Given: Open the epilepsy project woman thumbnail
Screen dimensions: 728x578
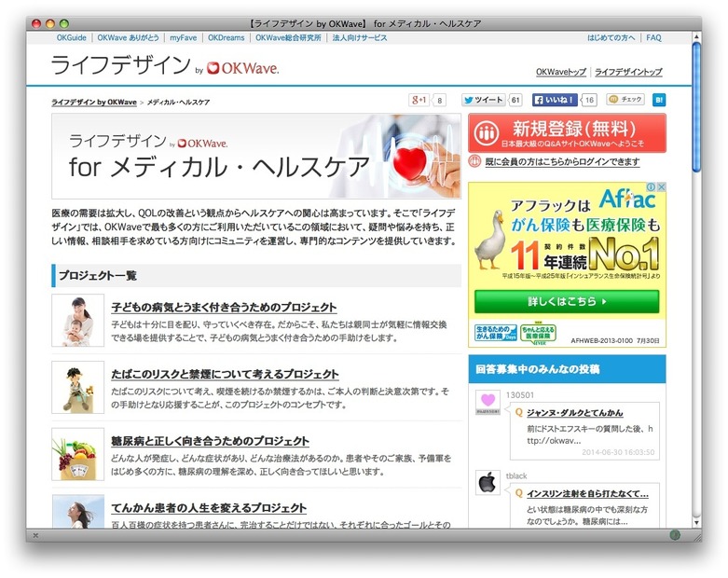Looking at the screenshot, I should (x=77, y=512).
